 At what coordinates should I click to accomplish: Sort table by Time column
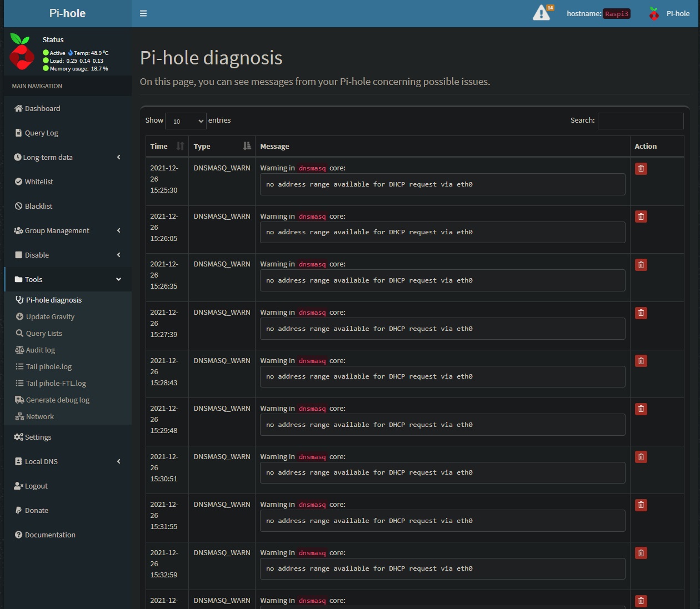[167, 146]
